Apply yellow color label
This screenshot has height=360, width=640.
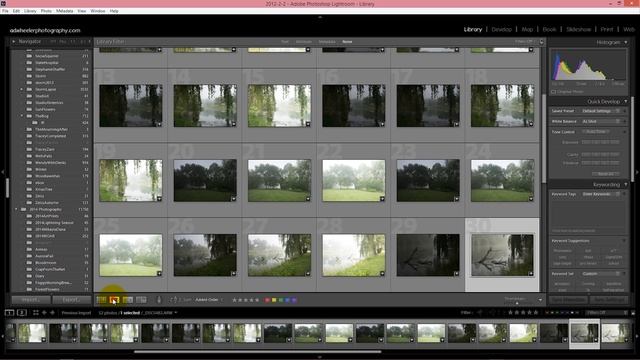(274, 300)
